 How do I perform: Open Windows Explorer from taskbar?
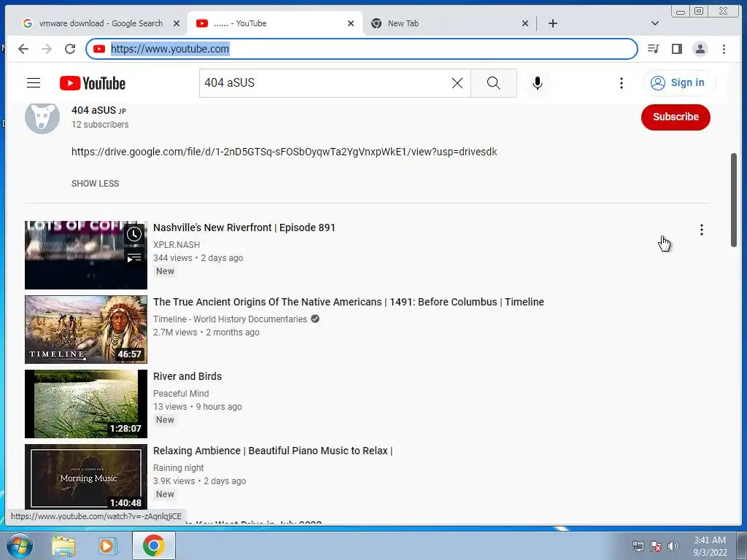[63, 545]
